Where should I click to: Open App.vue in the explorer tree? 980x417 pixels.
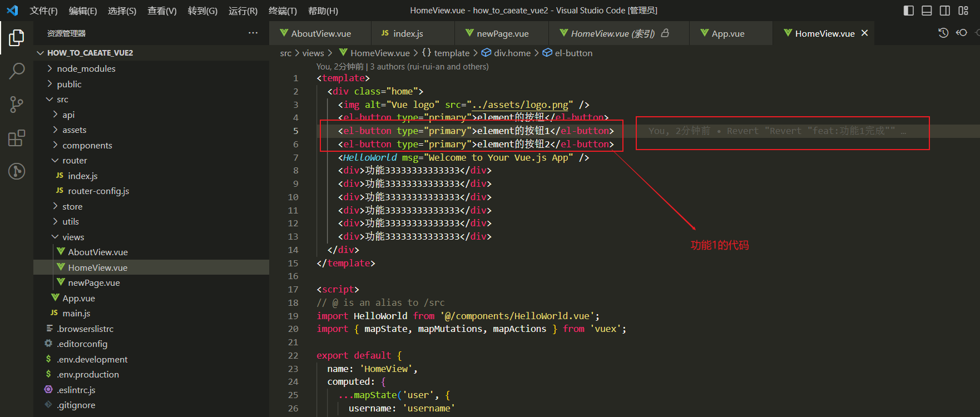click(151, 298)
